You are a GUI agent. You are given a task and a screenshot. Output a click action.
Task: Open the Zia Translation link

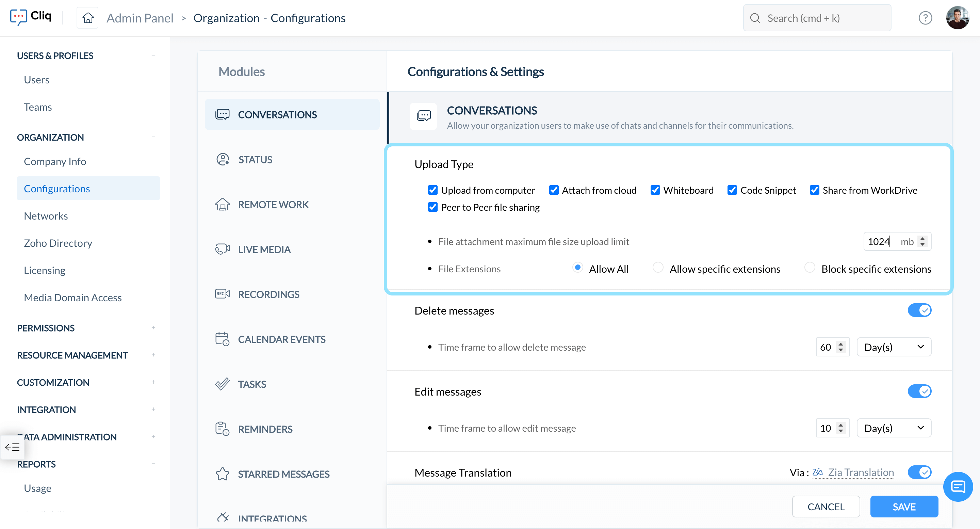click(x=861, y=472)
